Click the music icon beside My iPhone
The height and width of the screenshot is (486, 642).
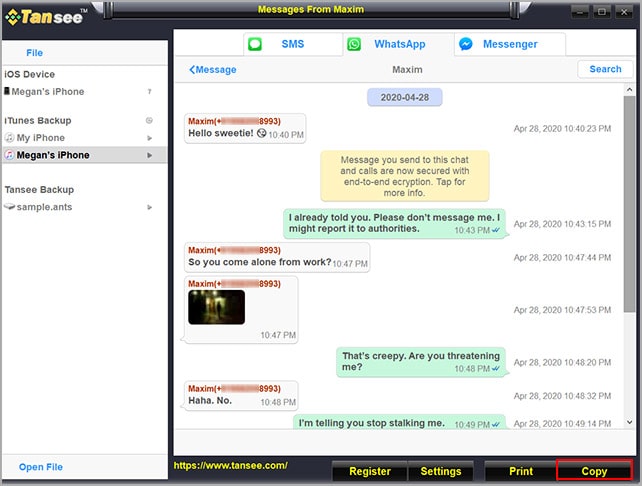tap(9, 138)
